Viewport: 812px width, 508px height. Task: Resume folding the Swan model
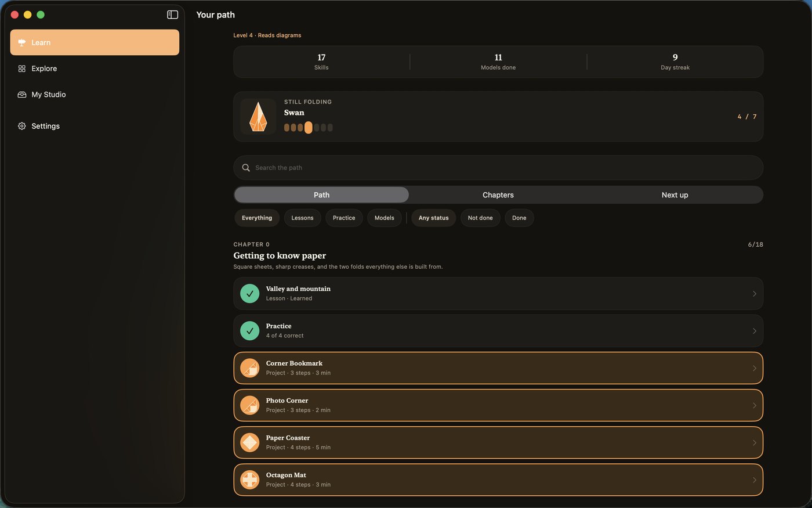point(498,117)
